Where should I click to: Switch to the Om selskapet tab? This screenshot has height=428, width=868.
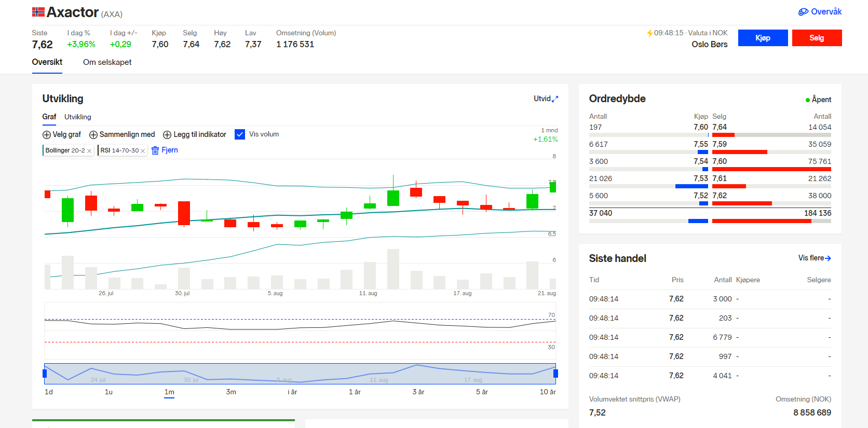click(107, 62)
